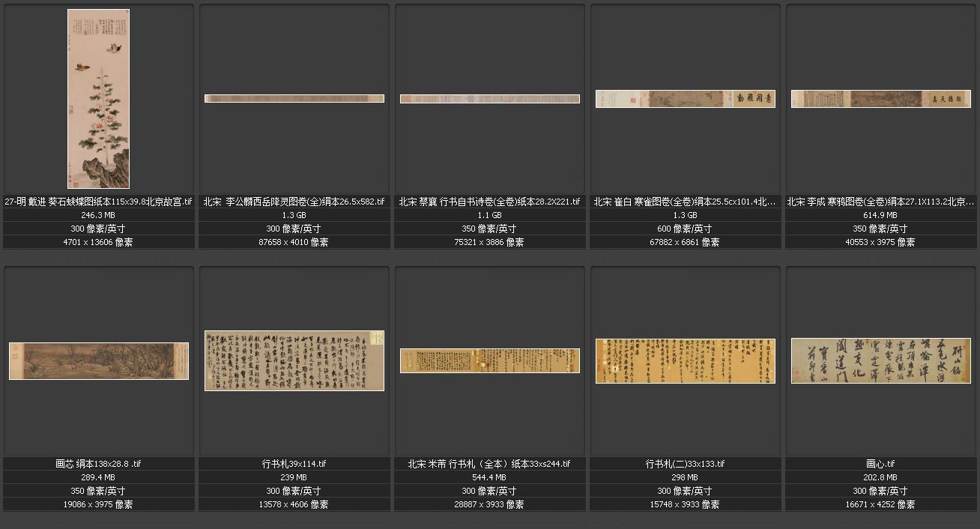Open the 崔白 寒雀图卷 thumbnail image
The width and height of the screenshot is (980, 529).
[685, 99]
